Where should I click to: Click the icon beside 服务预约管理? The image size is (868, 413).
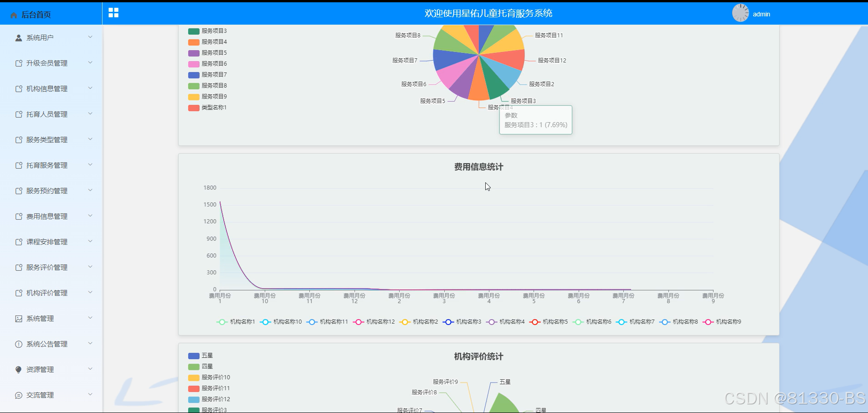[19, 191]
